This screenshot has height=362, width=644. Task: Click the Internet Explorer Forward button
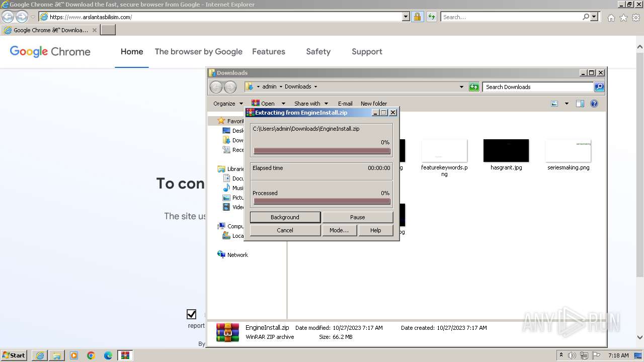(22, 17)
